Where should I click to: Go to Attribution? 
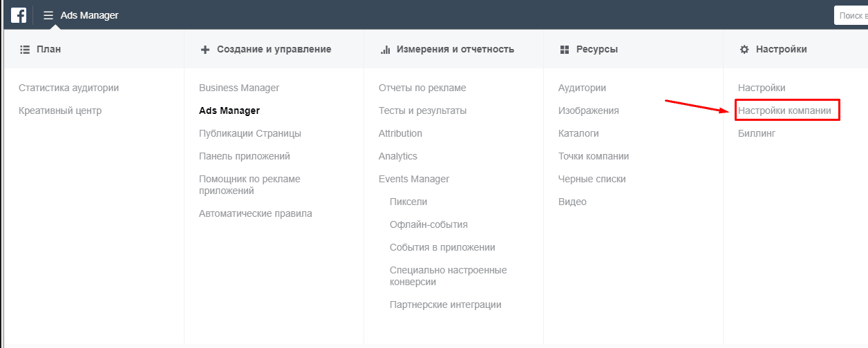(400, 133)
